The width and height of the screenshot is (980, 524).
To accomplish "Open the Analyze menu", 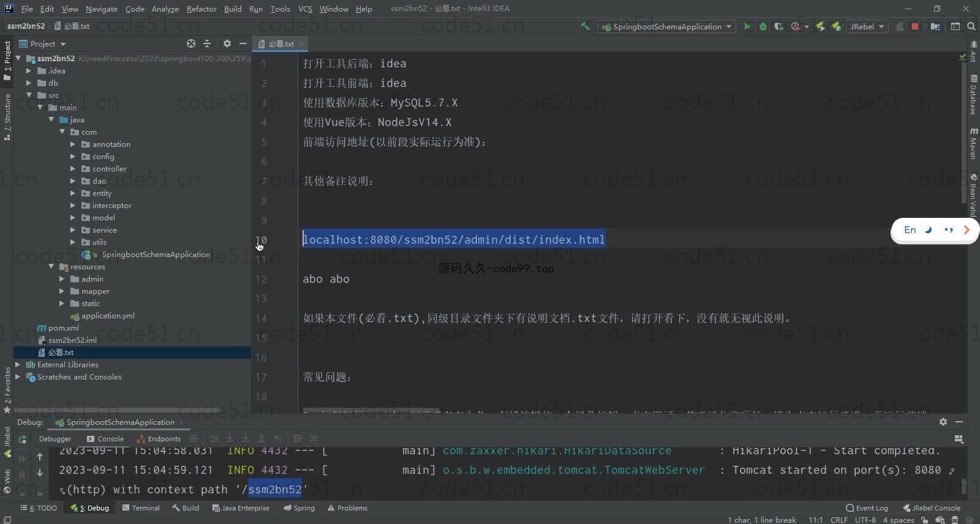I will (165, 9).
